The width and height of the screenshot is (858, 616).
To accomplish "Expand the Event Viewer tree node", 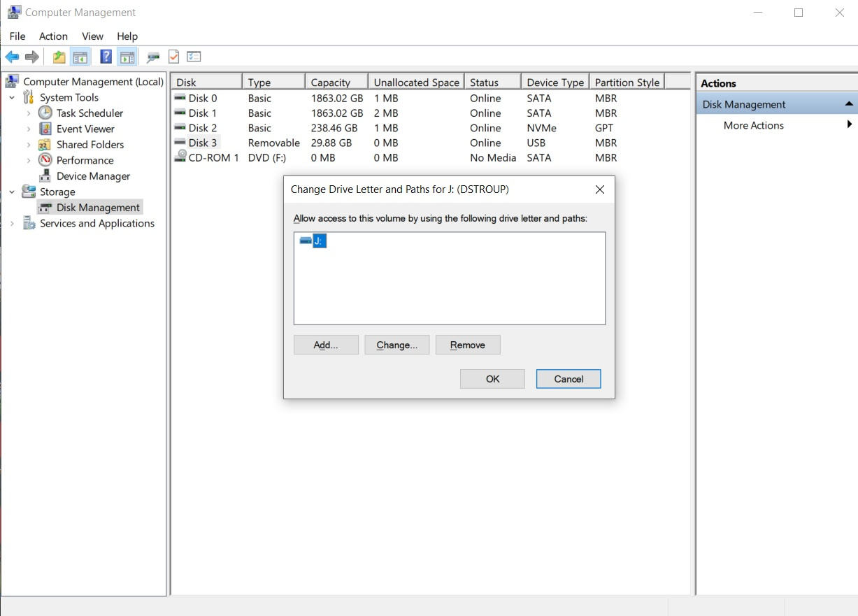I will [29, 129].
